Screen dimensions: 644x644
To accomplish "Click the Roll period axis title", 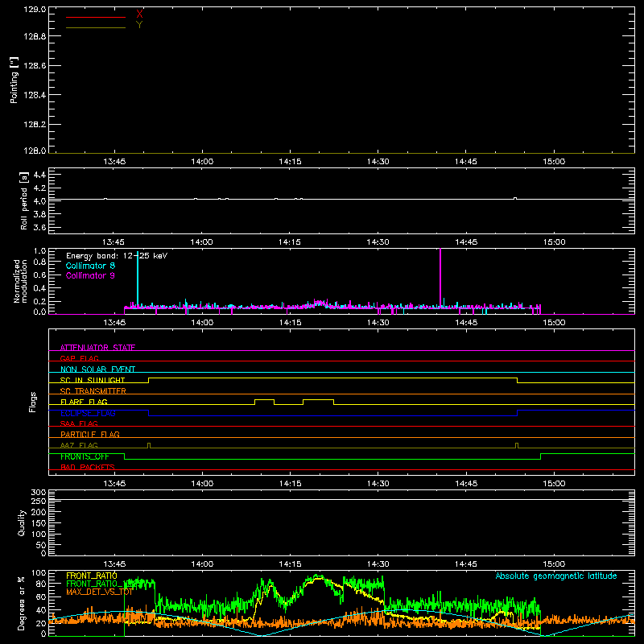I will pos(24,200).
